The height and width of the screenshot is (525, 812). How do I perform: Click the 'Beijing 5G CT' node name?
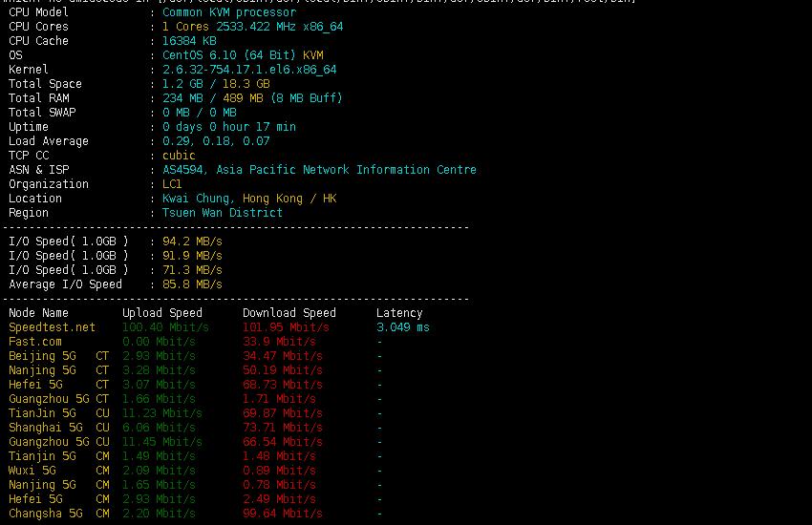tap(59, 356)
